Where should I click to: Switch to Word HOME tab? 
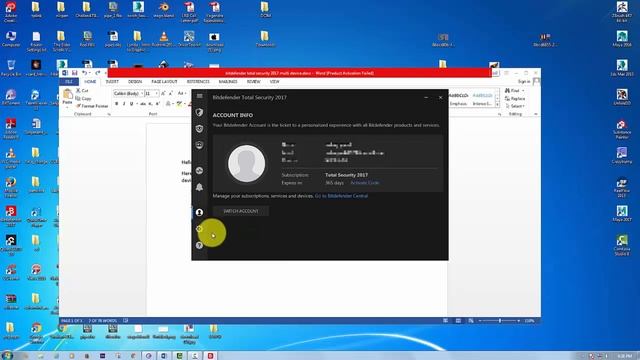(90, 82)
